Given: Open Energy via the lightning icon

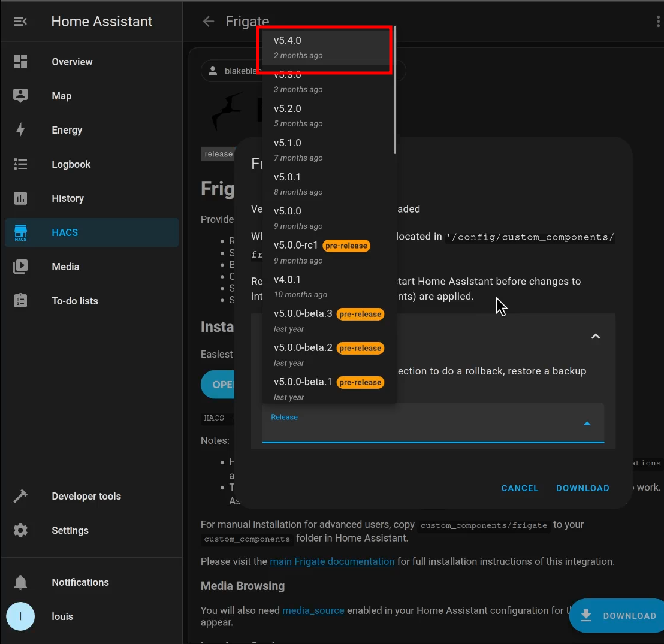Looking at the screenshot, I should [20, 130].
